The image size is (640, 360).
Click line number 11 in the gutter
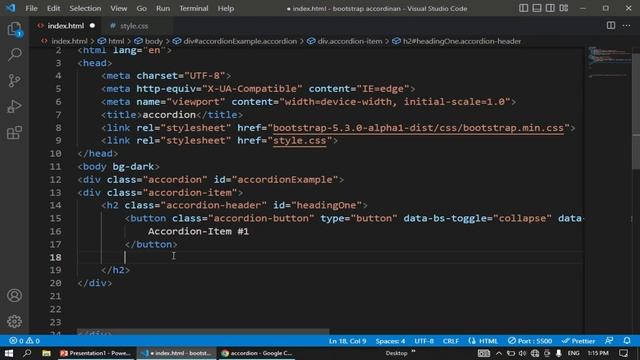[56, 167]
